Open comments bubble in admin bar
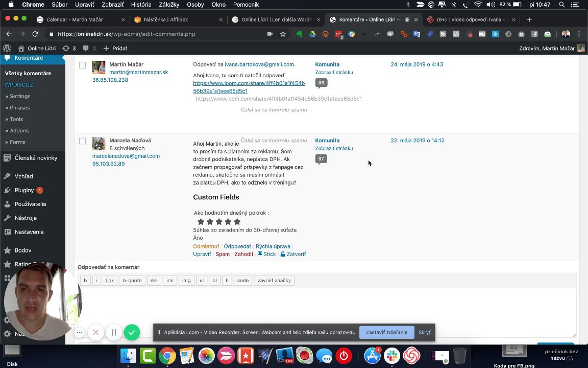 89,48
